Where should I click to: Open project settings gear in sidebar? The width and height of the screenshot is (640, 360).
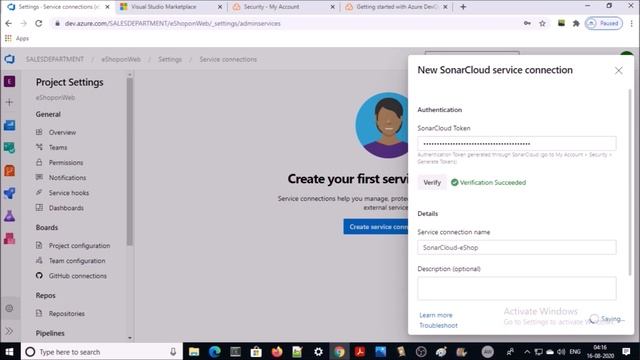(9, 308)
